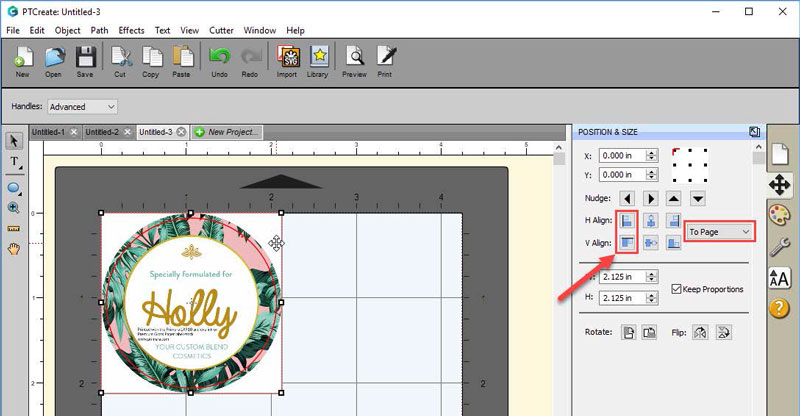Click the X position input field
The height and width of the screenshot is (416, 800).
click(622, 156)
